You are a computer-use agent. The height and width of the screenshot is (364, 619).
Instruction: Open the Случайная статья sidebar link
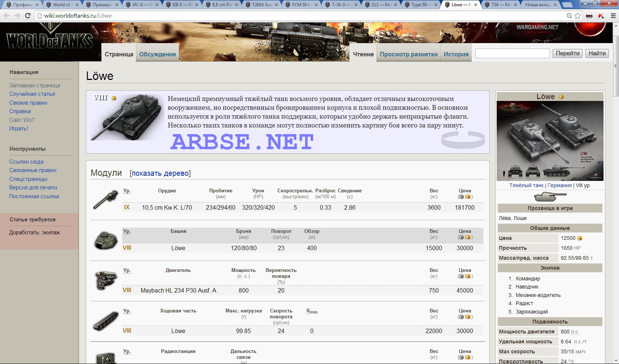click(32, 94)
